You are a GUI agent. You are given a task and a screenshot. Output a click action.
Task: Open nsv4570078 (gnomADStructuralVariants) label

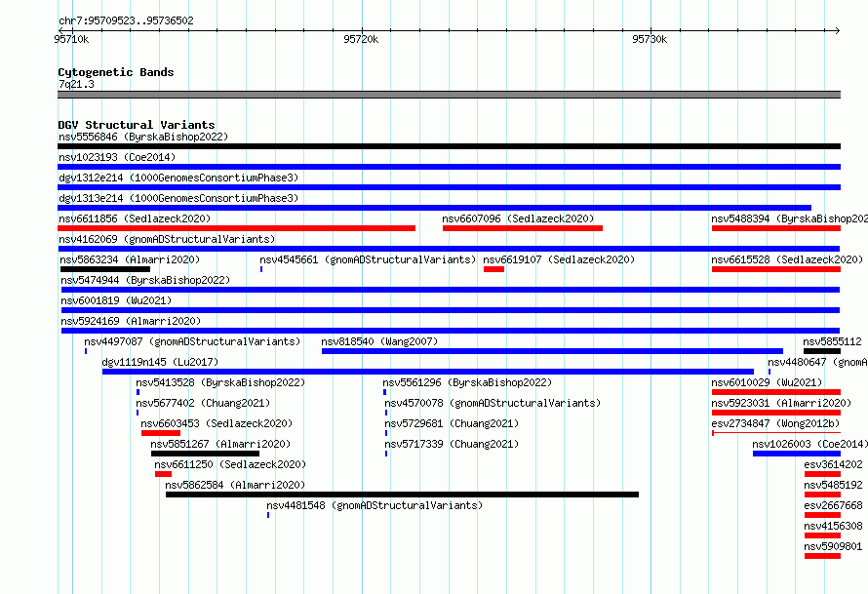pos(493,403)
